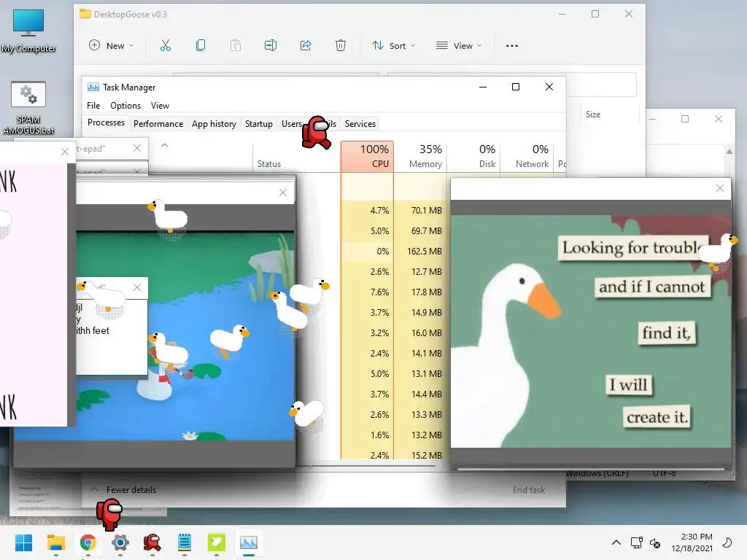Click the 15.2 MB memory value
This screenshot has width=747, height=560.
(x=426, y=455)
